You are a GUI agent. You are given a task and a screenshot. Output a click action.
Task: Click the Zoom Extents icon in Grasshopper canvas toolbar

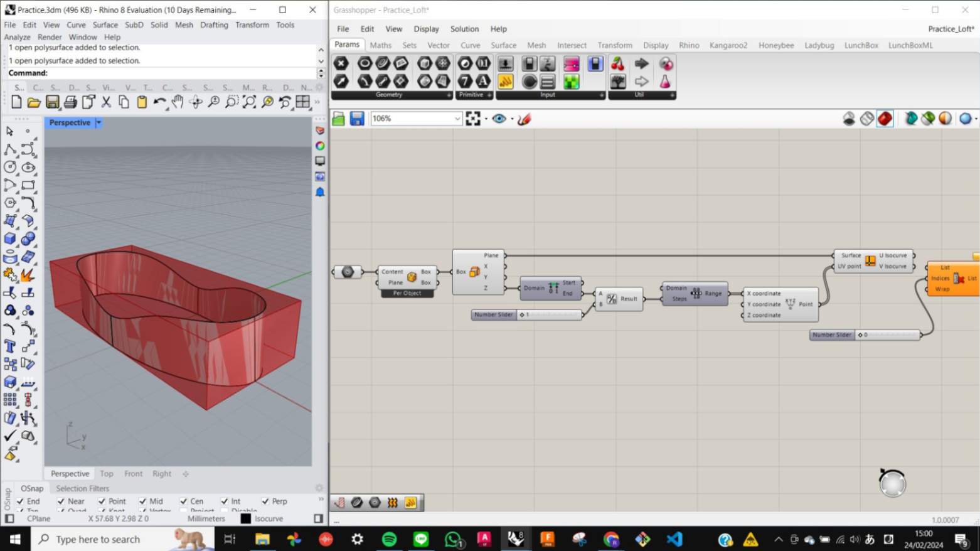point(473,119)
